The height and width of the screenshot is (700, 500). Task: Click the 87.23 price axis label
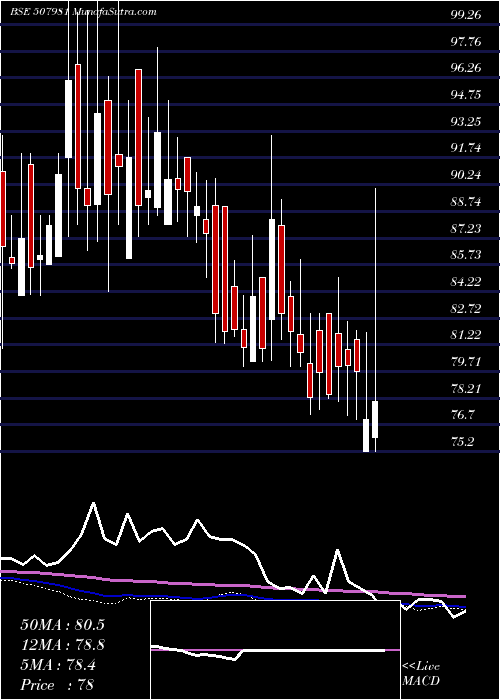(466, 228)
